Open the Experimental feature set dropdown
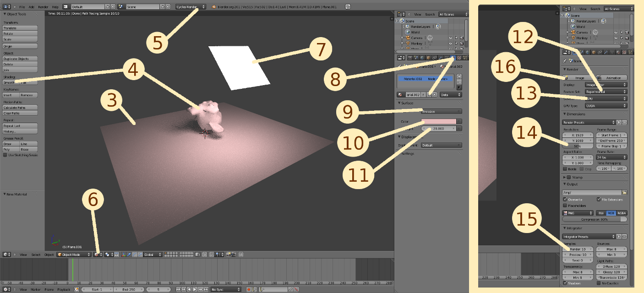The width and height of the screenshot is (644, 293). click(x=606, y=92)
